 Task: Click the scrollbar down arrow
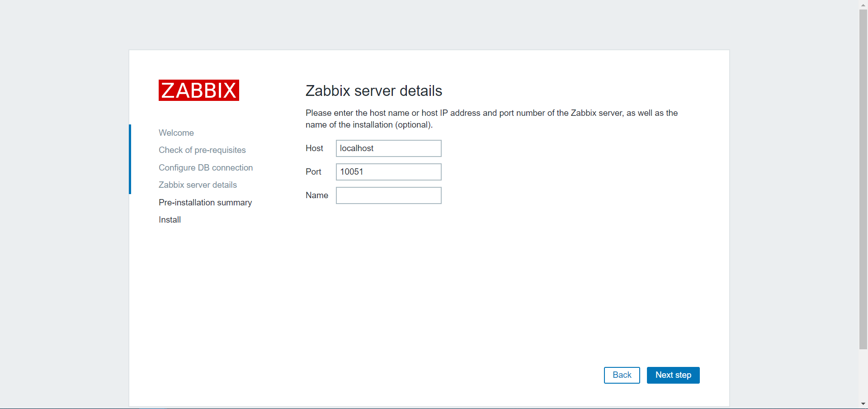point(863,404)
